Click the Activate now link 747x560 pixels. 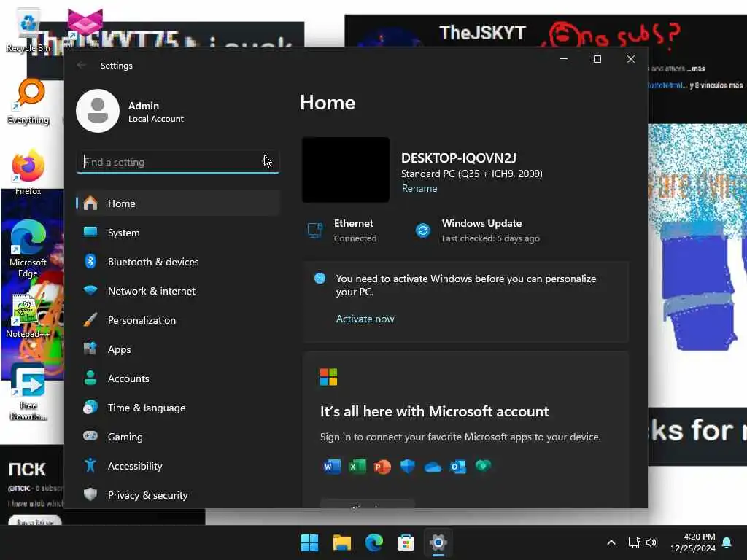pos(365,319)
